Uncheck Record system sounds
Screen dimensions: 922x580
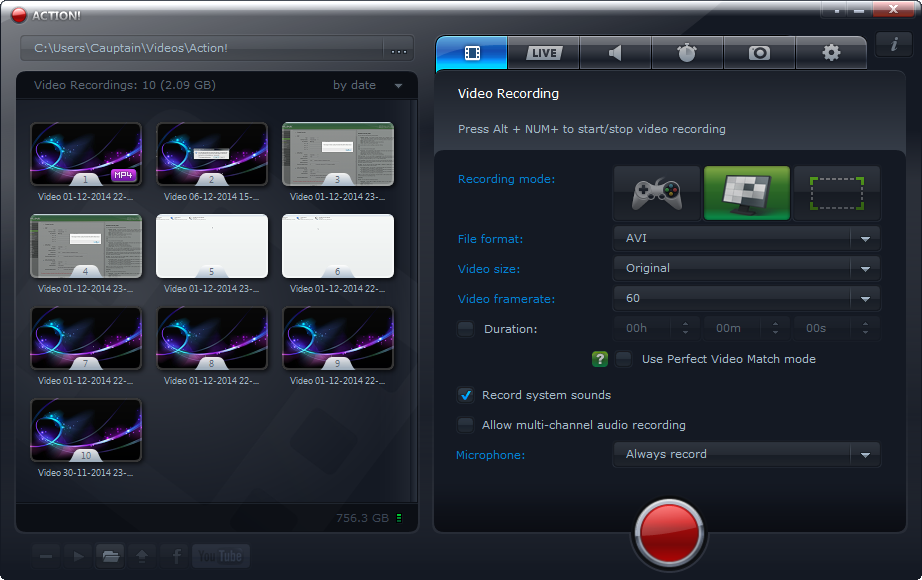point(466,395)
